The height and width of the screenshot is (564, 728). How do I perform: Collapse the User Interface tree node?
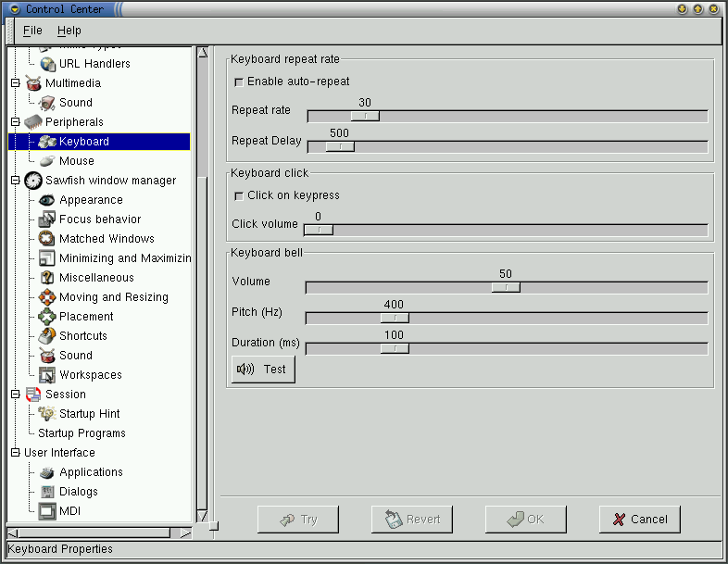point(15,453)
